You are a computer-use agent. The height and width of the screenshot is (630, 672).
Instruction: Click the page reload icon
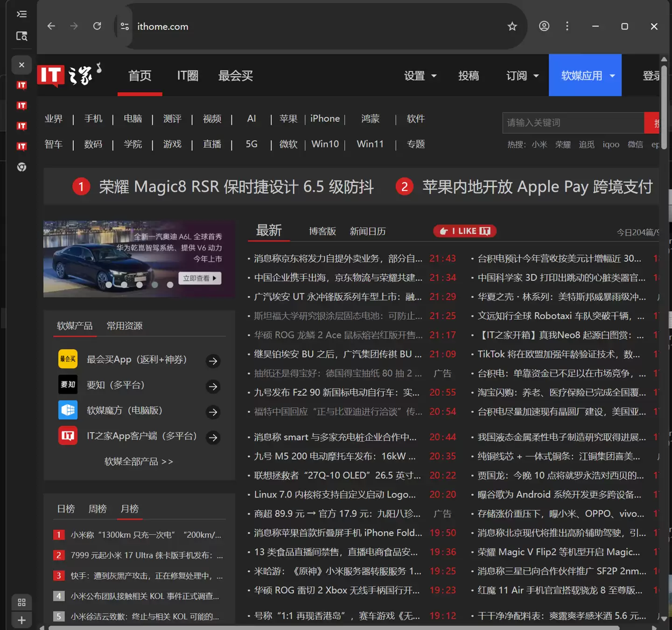click(97, 26)
